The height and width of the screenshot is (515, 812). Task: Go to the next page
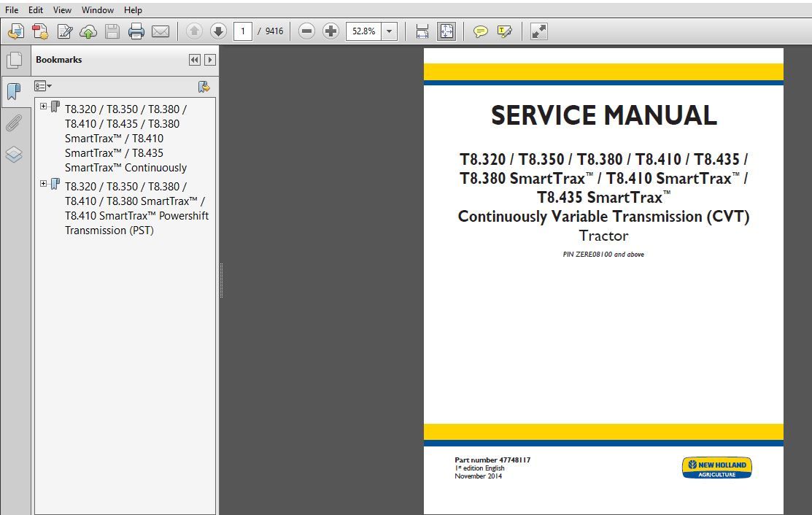coord(218,31)
